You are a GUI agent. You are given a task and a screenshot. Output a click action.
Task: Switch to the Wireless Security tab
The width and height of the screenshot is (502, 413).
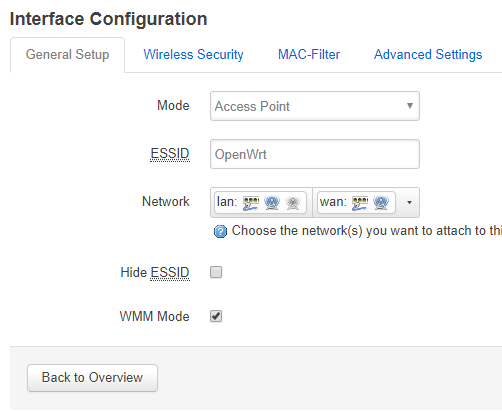coord(193,55)
